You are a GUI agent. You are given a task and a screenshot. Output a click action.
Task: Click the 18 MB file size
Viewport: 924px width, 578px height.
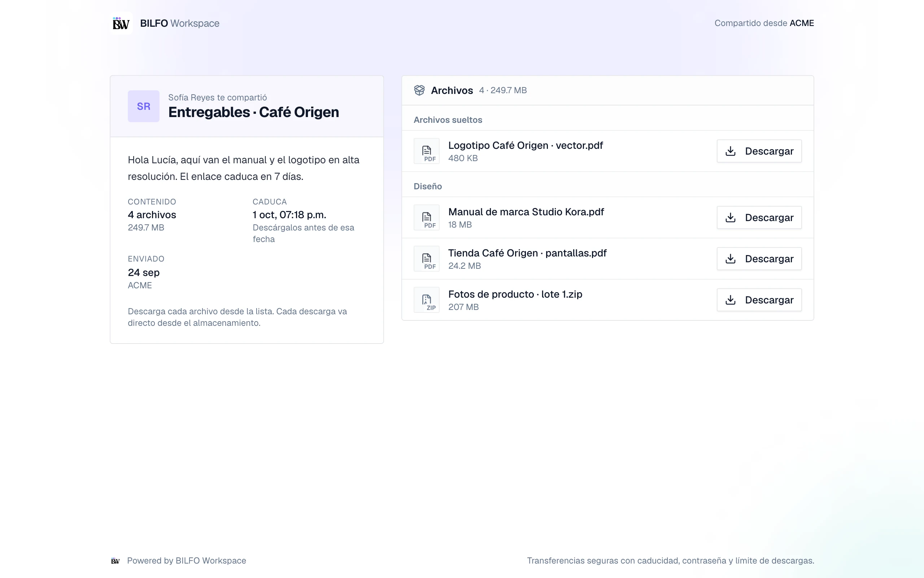tap(460, 225)
